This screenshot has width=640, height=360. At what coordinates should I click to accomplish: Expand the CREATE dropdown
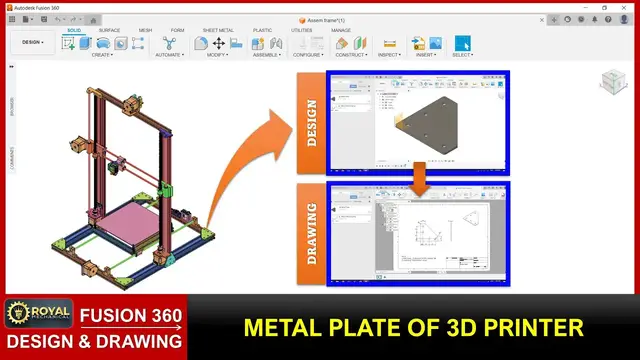tap(102, 55)
